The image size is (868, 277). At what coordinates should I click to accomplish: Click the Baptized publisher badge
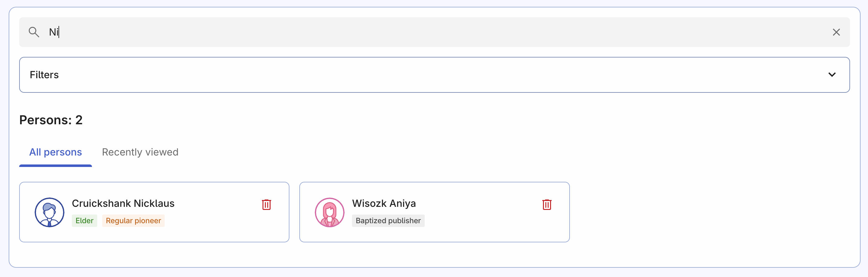(388, 221)
